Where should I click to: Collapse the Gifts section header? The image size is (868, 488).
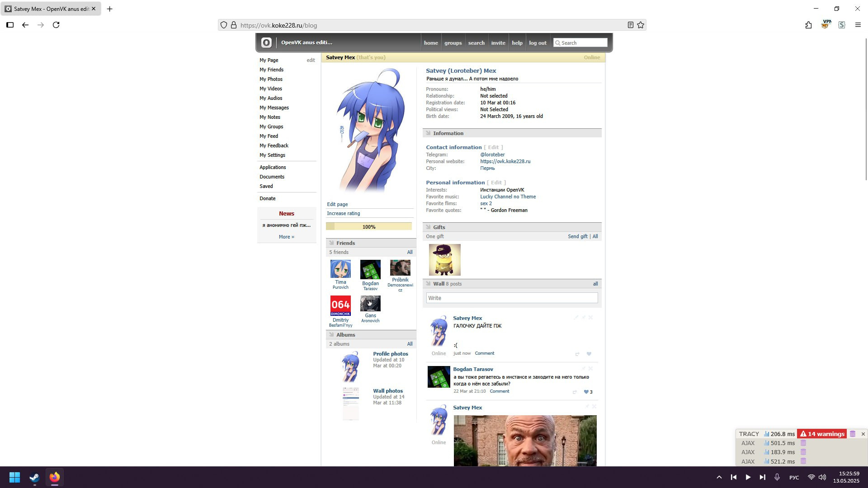(x=512, y=227)
